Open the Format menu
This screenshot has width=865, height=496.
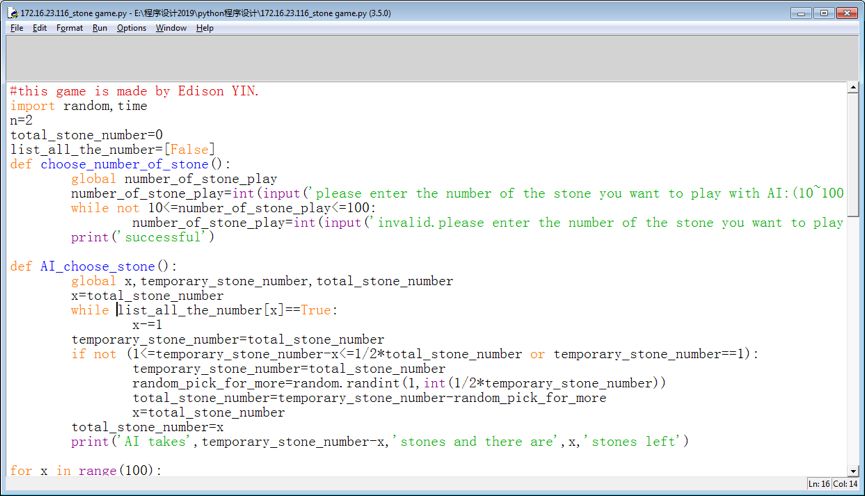pos(70,28)
